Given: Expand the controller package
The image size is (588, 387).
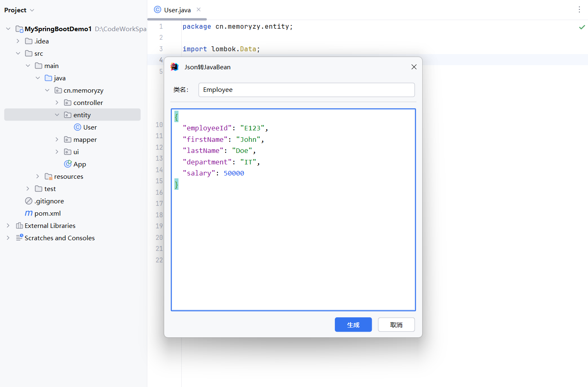Looking at the screenshot, I should pos(57,102).
